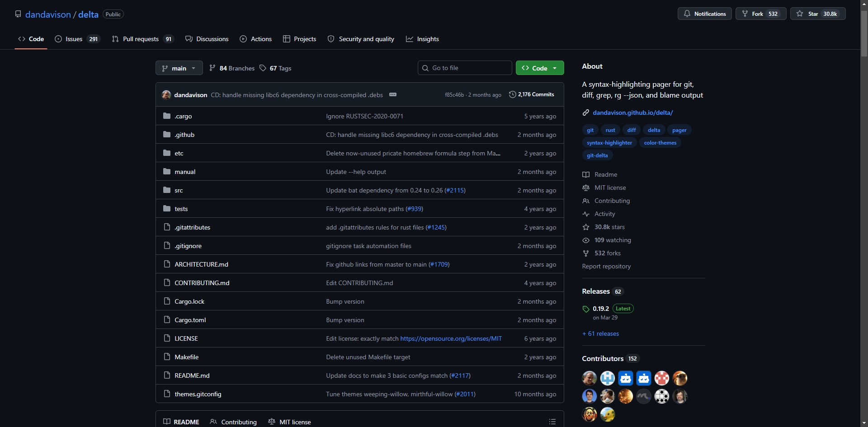Click dandavison's commit author avatar
This screenshot has width=868, height=427.
[x=166, y=95]
